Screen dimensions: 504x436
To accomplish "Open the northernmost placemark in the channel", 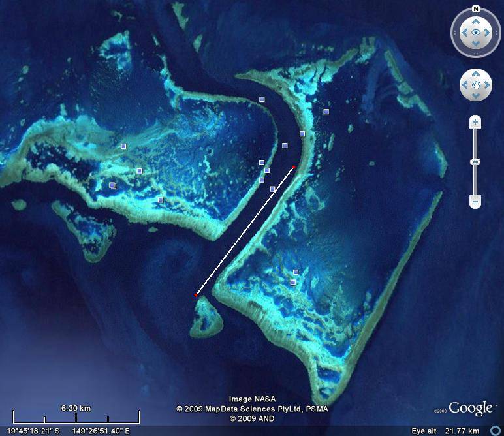I will coord(262,99).
